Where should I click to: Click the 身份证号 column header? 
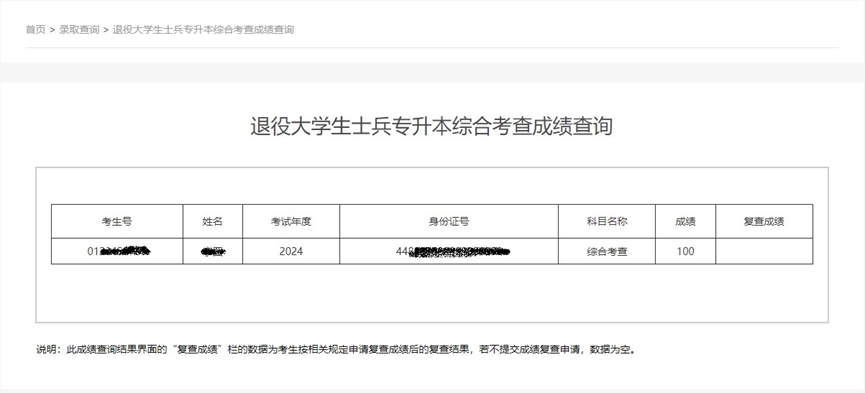(449, 221)
